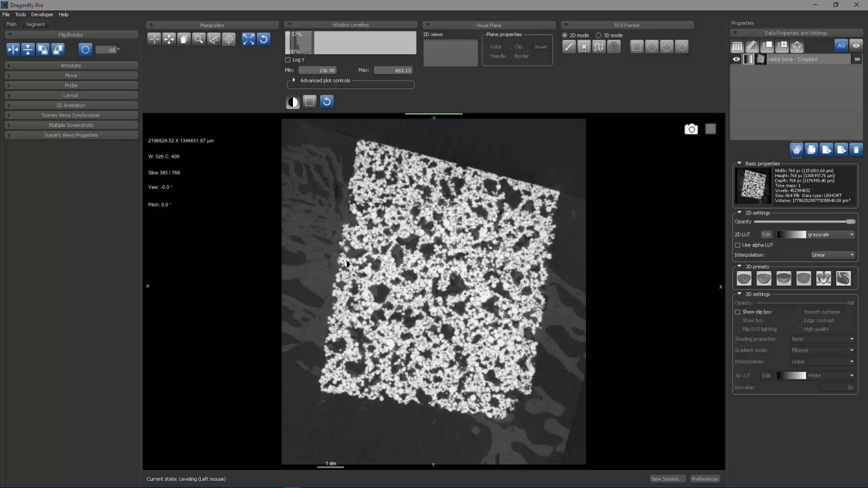Click the window leveling contrast icon

pyautogui.click(x=293, y=102)
